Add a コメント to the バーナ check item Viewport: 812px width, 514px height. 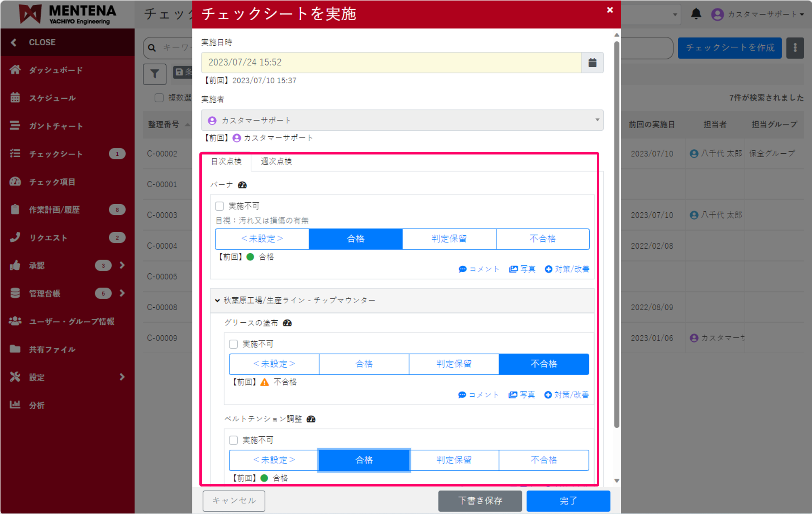[479, 269]
